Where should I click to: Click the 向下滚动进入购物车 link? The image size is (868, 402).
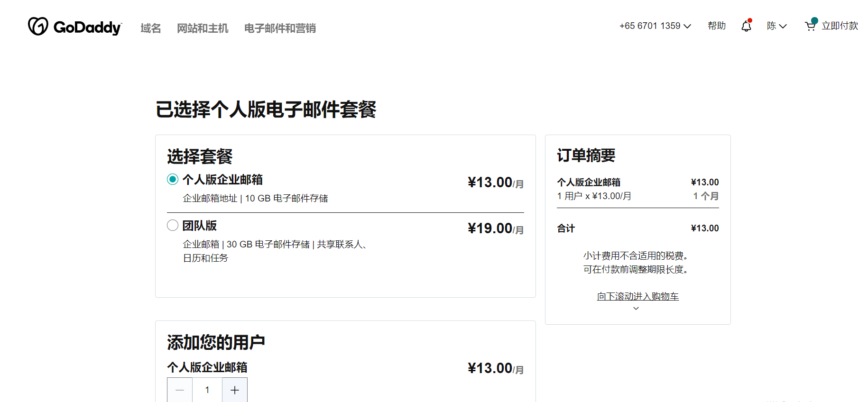tap(637, 296)
